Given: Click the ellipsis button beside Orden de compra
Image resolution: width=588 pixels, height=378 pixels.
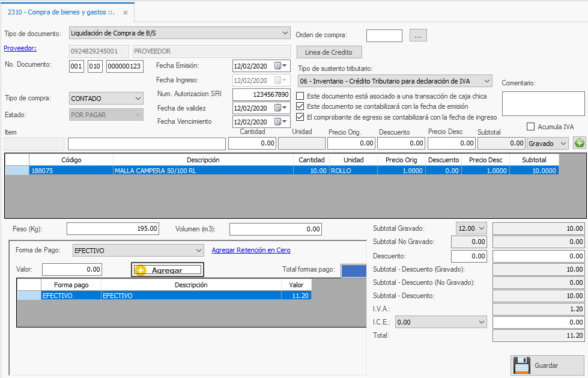Looking at the screenshot, I should 418,35.
